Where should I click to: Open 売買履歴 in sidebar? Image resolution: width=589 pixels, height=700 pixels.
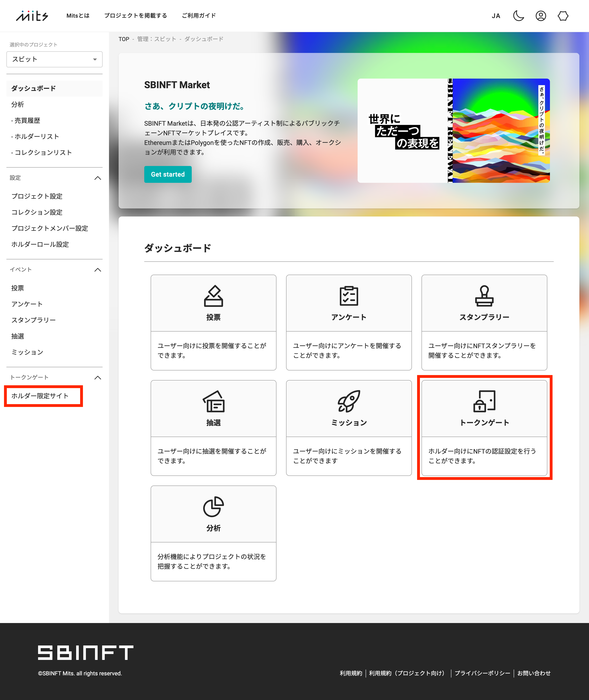pos(26,121)
